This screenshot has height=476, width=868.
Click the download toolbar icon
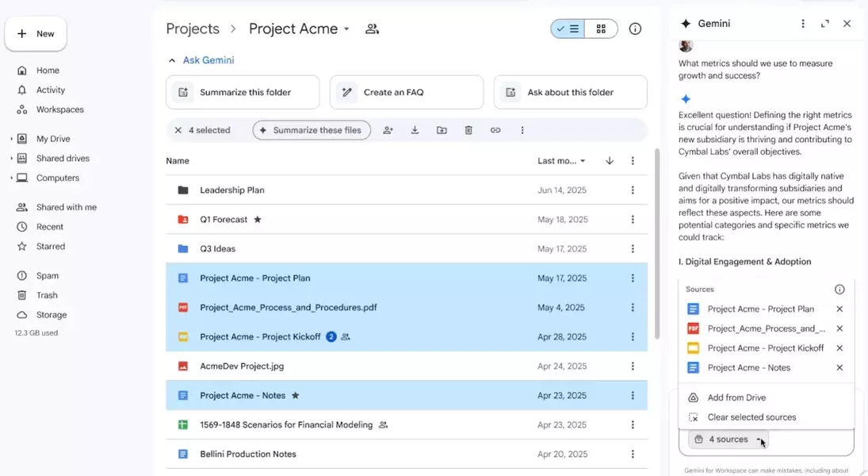(415, 130)
